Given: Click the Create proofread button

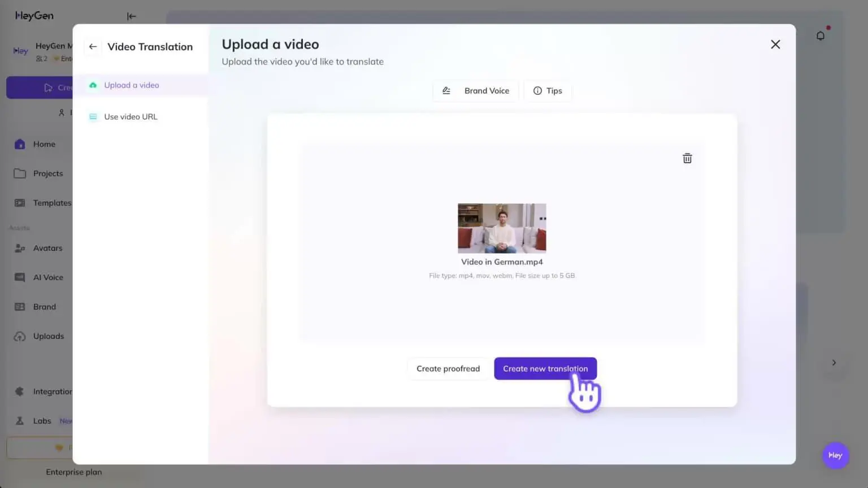Looking at the screenshot, I should 448,368.
